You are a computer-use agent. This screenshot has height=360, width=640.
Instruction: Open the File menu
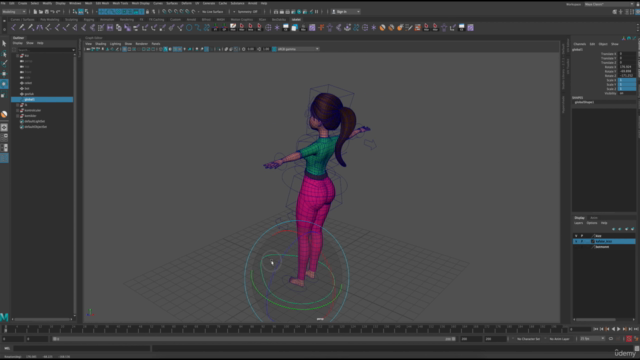3,3
